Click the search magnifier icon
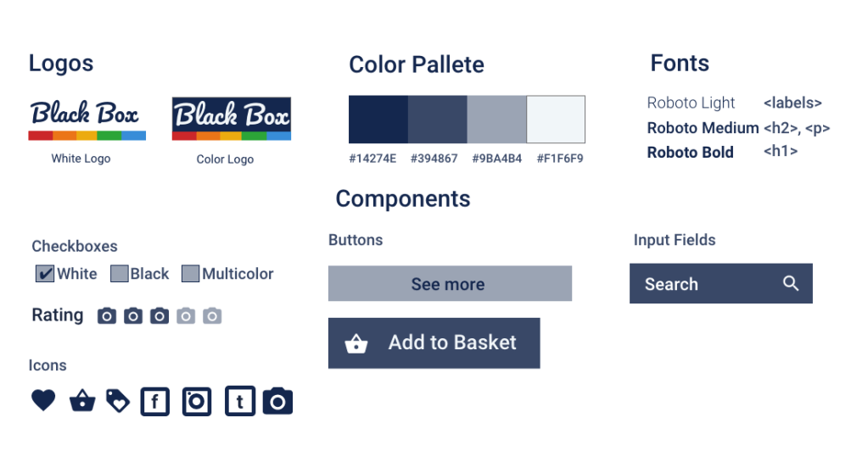868x451 pixels. point(791,284)
